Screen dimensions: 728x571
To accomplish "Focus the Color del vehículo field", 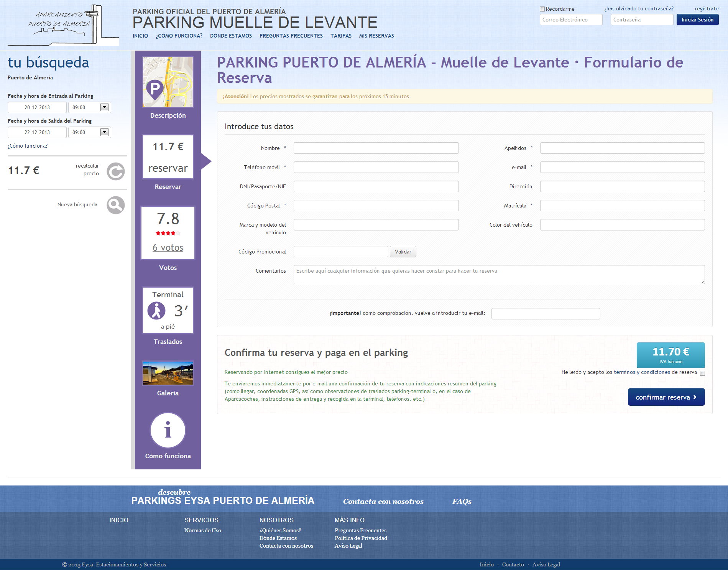I will tap(622, 225).
